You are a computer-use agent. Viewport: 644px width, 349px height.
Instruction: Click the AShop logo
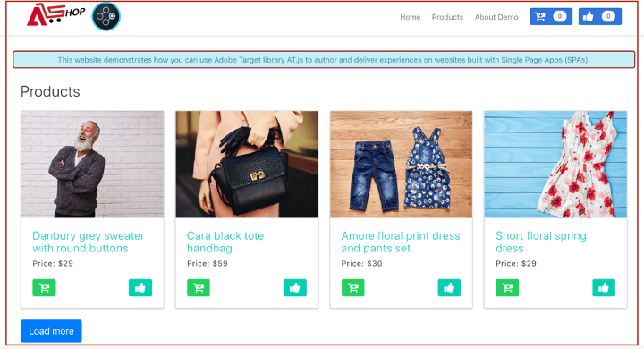pyautogui.click(x=55, y=14)
